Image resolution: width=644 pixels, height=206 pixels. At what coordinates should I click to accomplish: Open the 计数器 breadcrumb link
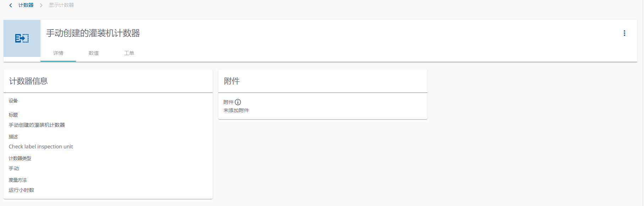pyautogui.click(x=26, y=5)
